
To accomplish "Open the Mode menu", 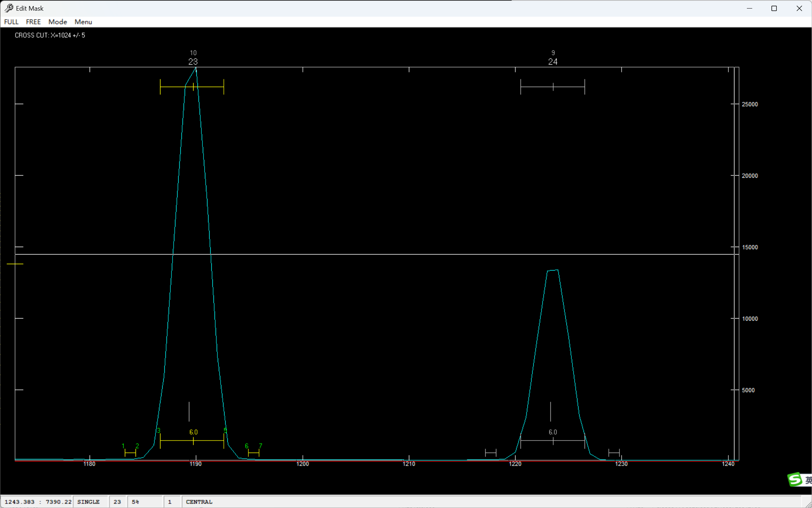I will (x=57, y=22).
